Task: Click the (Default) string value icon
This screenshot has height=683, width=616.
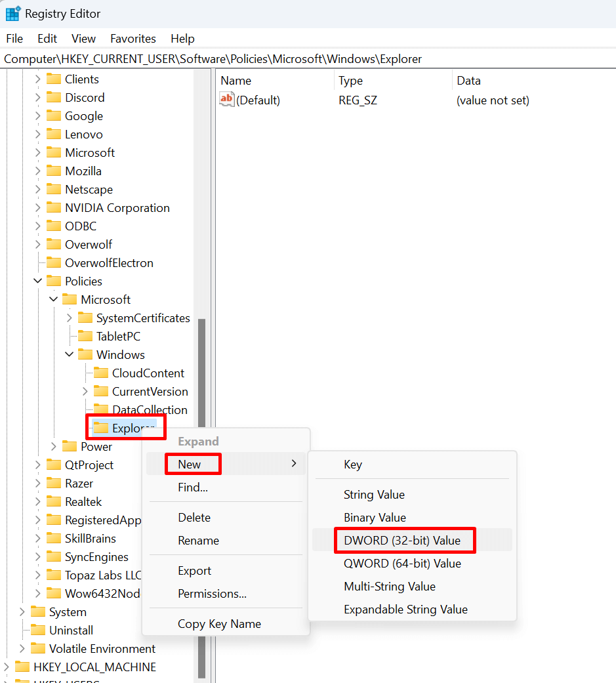Action: click(226, 100)
